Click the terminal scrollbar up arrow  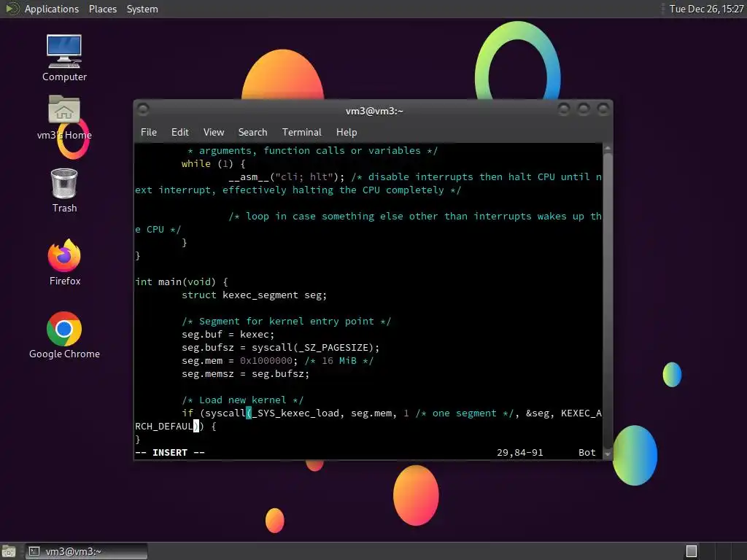point(608,148)
